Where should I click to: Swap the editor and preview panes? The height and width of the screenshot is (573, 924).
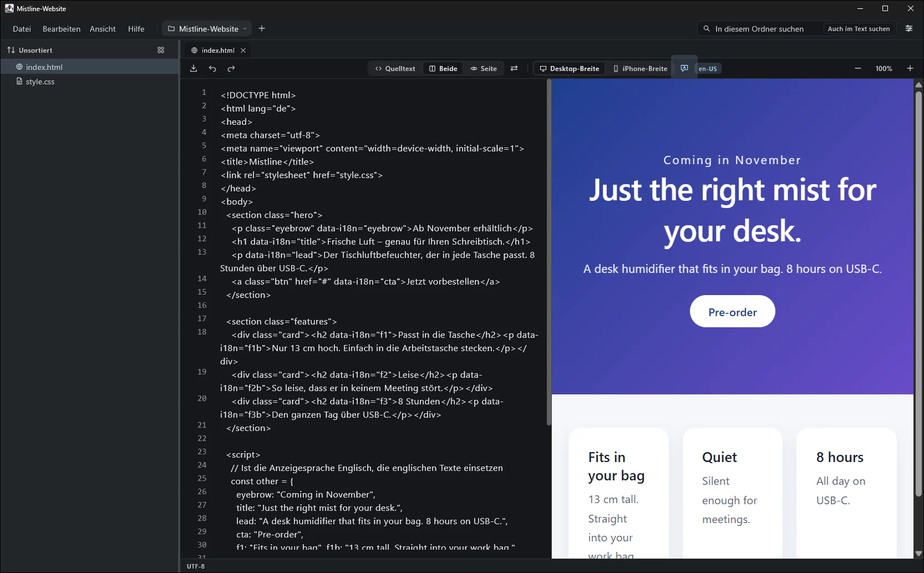point(514,69)
